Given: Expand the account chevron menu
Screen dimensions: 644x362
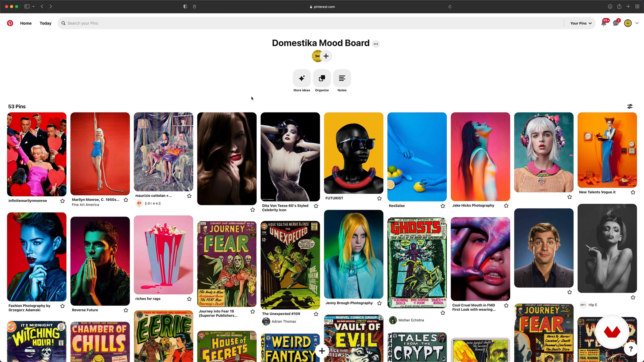Looking at the screenshot, I should click(637, 23).
